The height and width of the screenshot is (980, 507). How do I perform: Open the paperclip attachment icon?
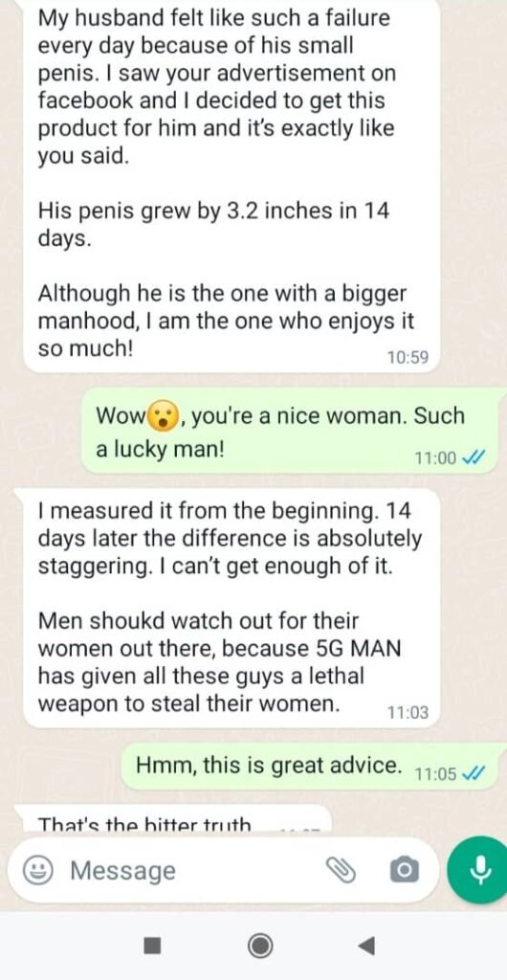(341, 869)
